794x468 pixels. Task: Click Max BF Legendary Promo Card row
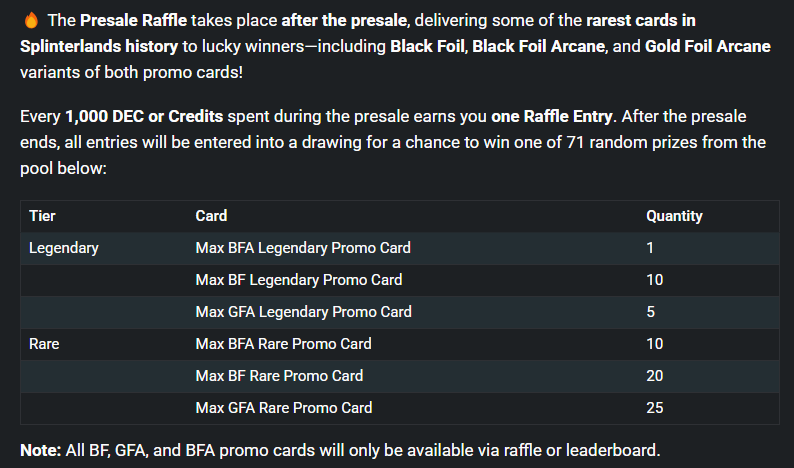(400, 280)
